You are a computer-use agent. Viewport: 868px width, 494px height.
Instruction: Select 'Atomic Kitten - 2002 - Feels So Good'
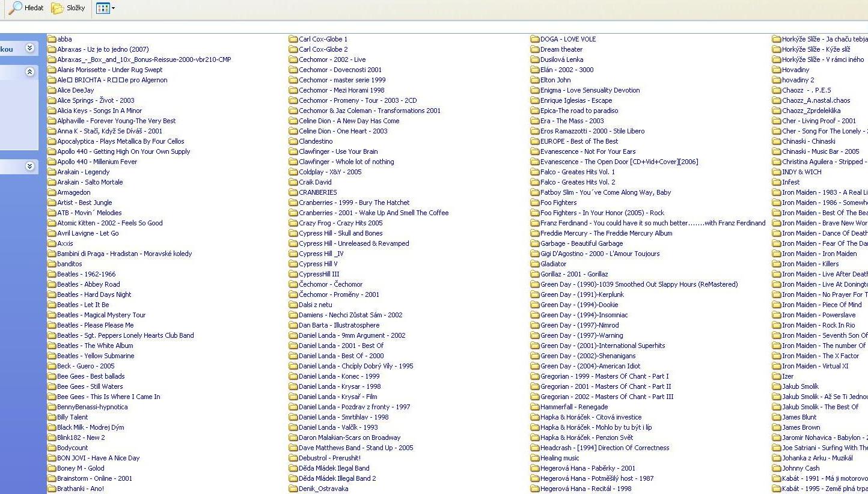click(110, 223)
